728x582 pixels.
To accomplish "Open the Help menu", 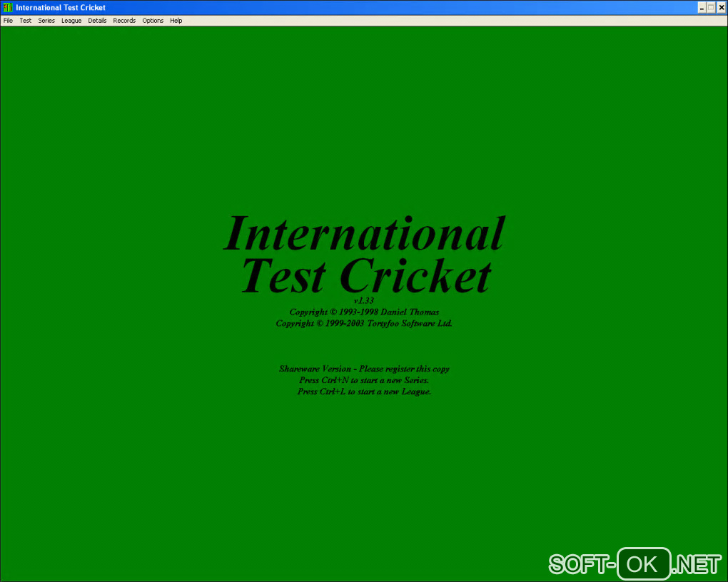I will point(176,21).
